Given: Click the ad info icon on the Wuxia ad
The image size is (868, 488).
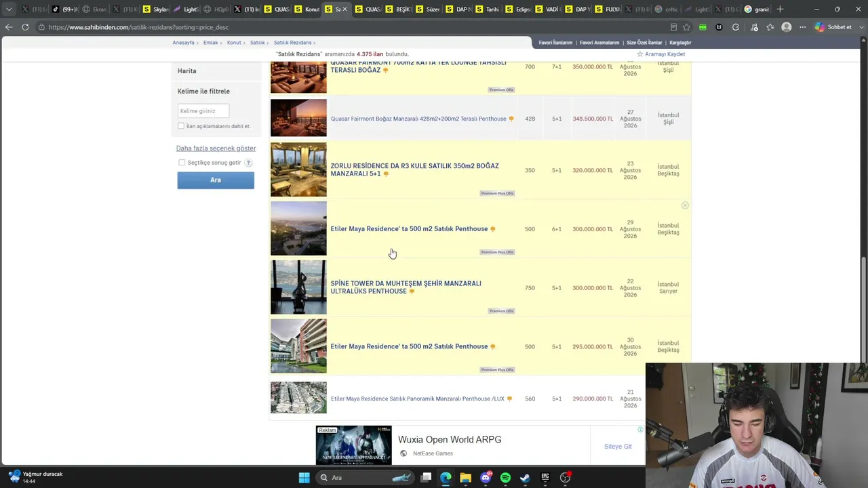Looking at the screenshot, I should click(x=640, y=430).
